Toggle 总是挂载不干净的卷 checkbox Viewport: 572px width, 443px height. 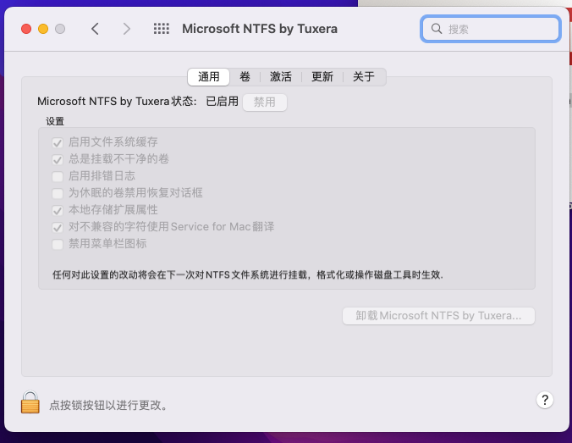pos(57,159)
